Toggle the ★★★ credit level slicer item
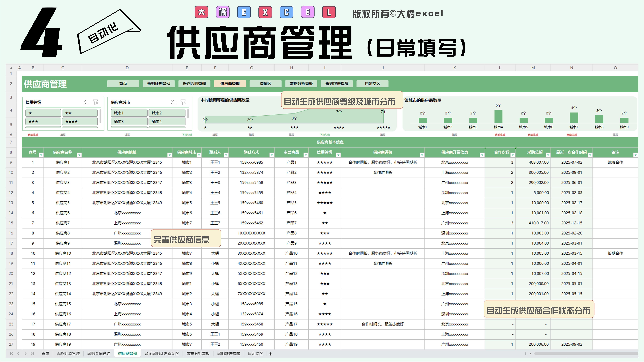 [43, 122]
